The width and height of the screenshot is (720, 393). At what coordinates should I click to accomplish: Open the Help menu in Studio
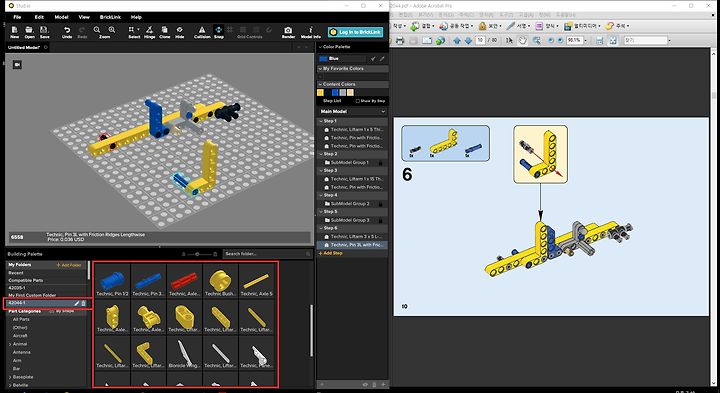(x=136, y=17)
